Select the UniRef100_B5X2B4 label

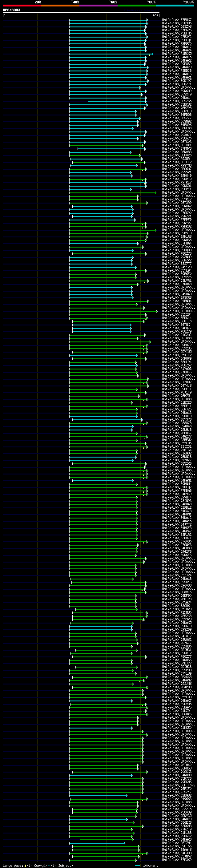177,314
